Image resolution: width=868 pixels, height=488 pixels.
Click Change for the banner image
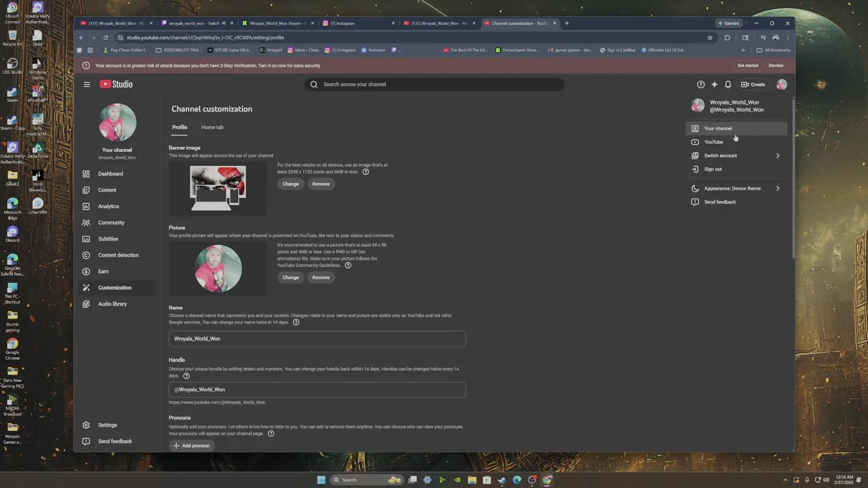point(291,184)
